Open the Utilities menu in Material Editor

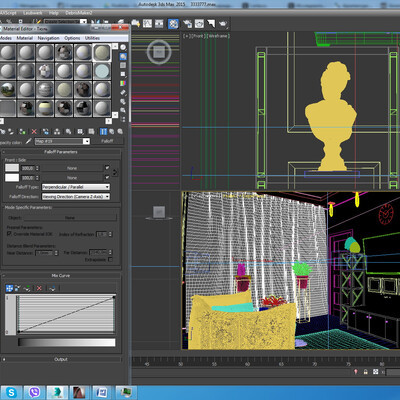(92, 38)
